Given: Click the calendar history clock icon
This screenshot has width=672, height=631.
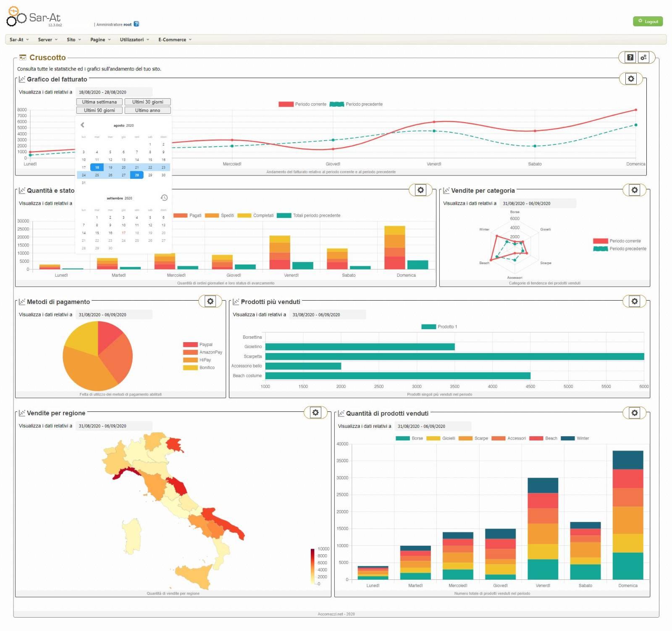Looking at the screenshot, I should pyautogui.click(x=164, y=198).
